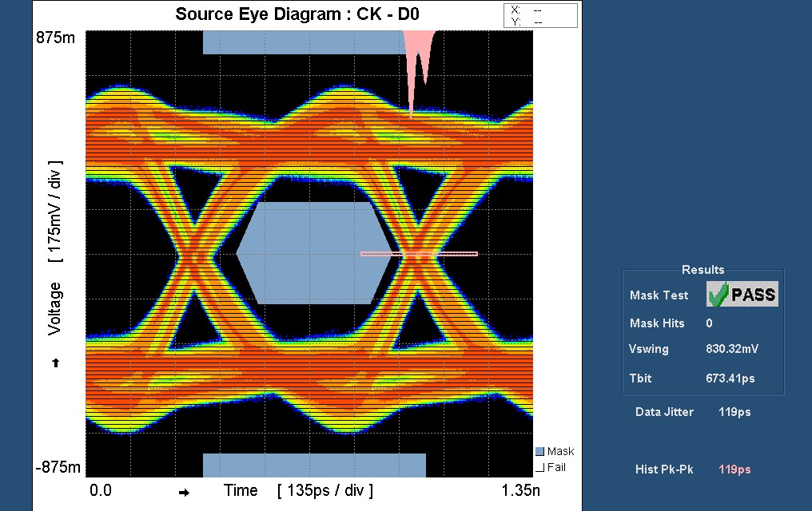
Task: Click the bottom blue mask rectangle
Action: pyautogui.click(x=314, y=465)
